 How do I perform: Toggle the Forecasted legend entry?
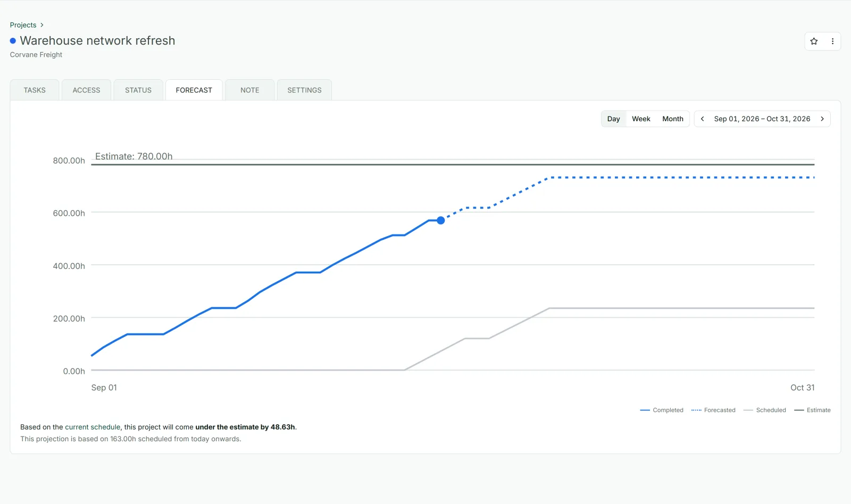(713, 410)
